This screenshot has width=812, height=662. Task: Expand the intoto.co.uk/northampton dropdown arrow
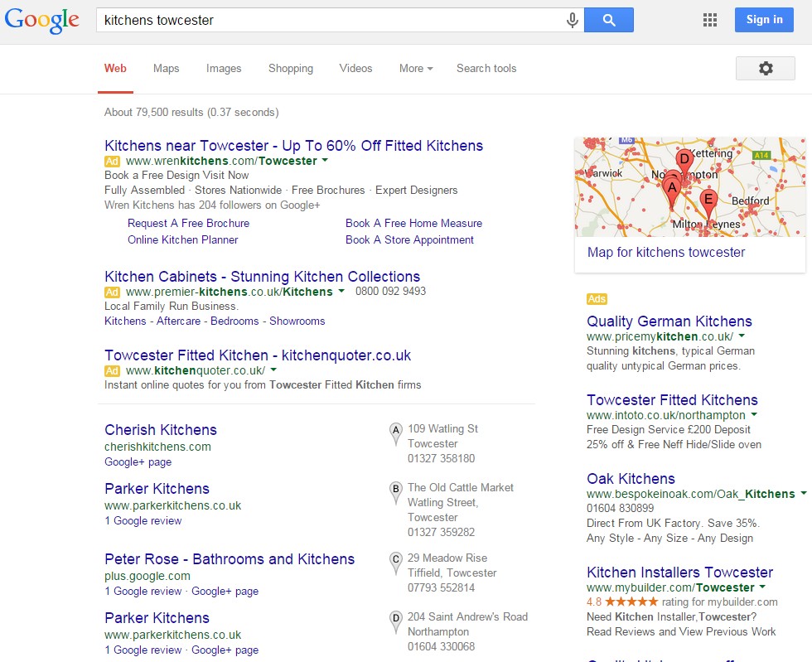754,414
